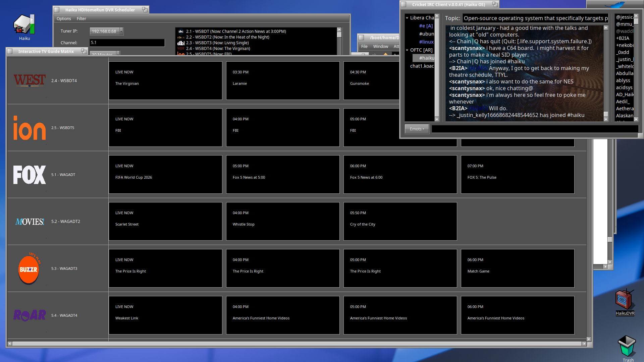Click the Deskbar blue leaf icon
This screenshot has height=362, width=644.
click(615, 4)
